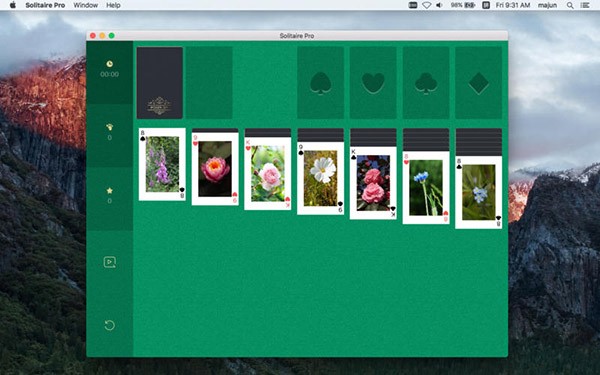Open the Help menu
The width and height of the screenshot is (600, 375).
coord(113,5)
